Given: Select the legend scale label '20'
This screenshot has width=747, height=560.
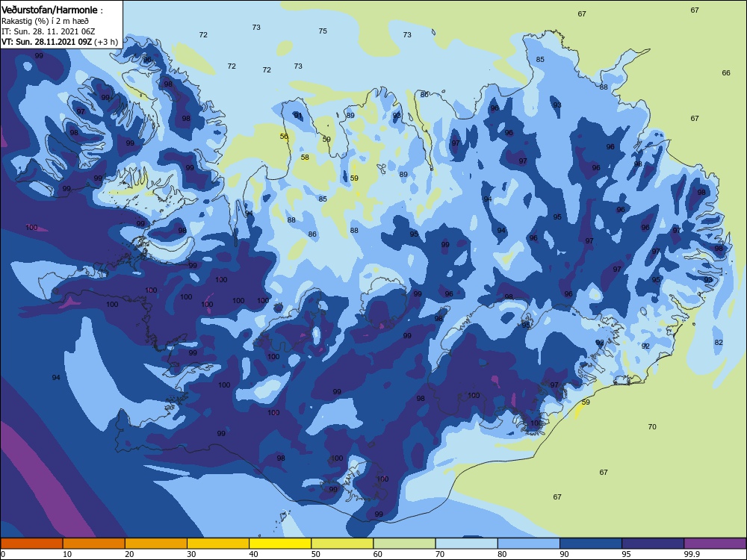Looking at the screenshot, I should point(129,554).
